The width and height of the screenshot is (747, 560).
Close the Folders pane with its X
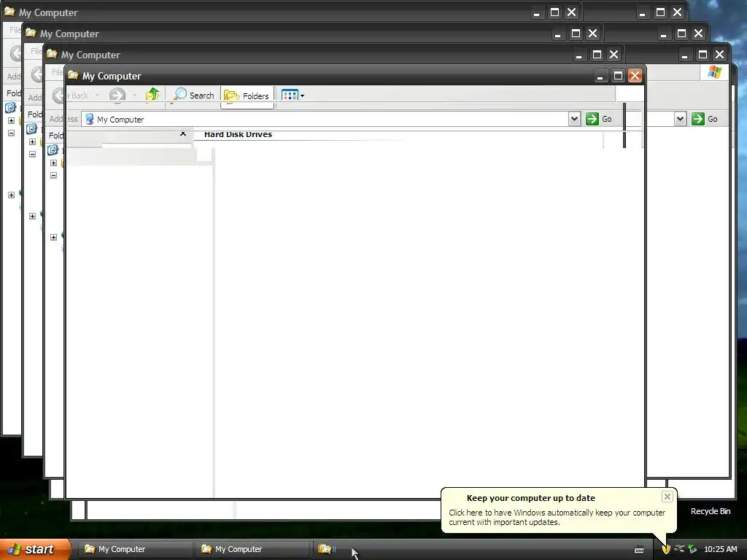183,134
